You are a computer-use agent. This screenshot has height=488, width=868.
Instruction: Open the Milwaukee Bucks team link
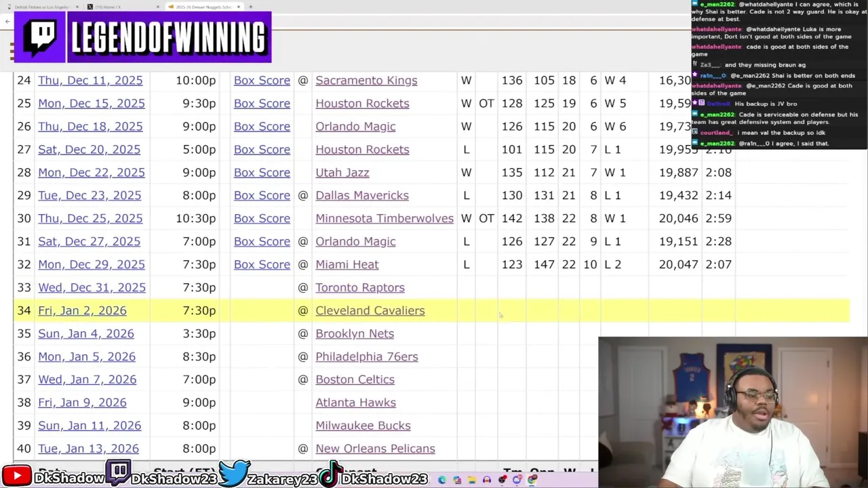(x=363, y=426)
